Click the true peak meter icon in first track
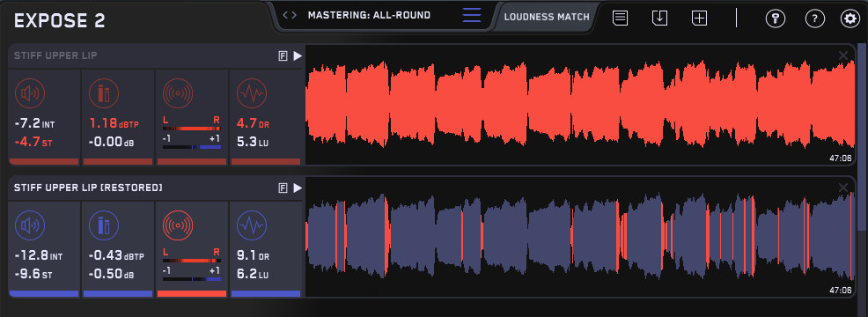Image resolution: width=868 pixels, height=317 pixels. [104, 93]
